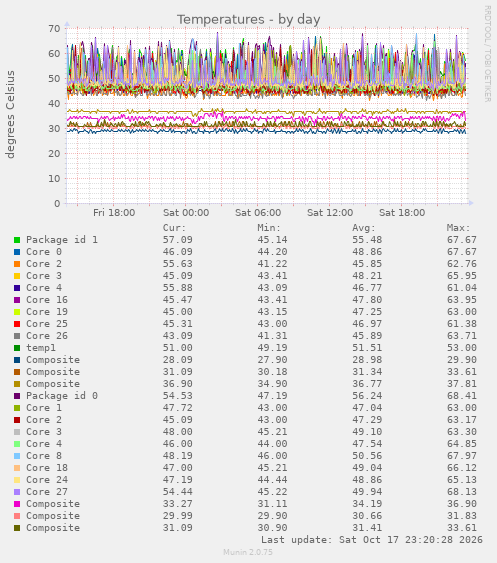Click the average value 51.51
497x563 pixels.
tap(367, 348)
